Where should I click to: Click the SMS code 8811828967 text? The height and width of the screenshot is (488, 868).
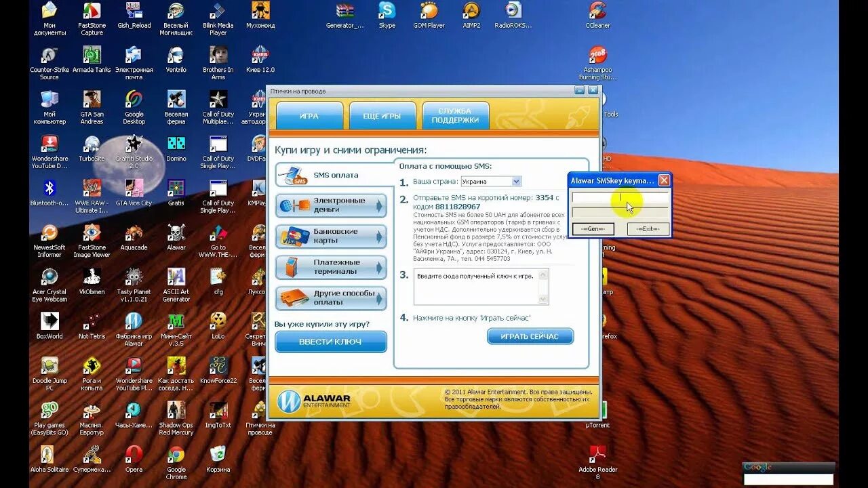point(457,206)
